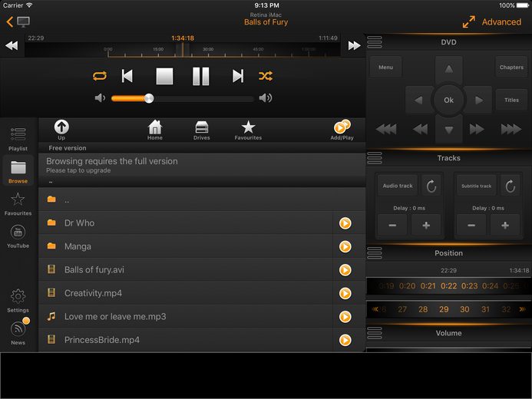This screenshot has height=399, width=532.
Task: Switch to Advanced mode
Action: tap(501, 22)
